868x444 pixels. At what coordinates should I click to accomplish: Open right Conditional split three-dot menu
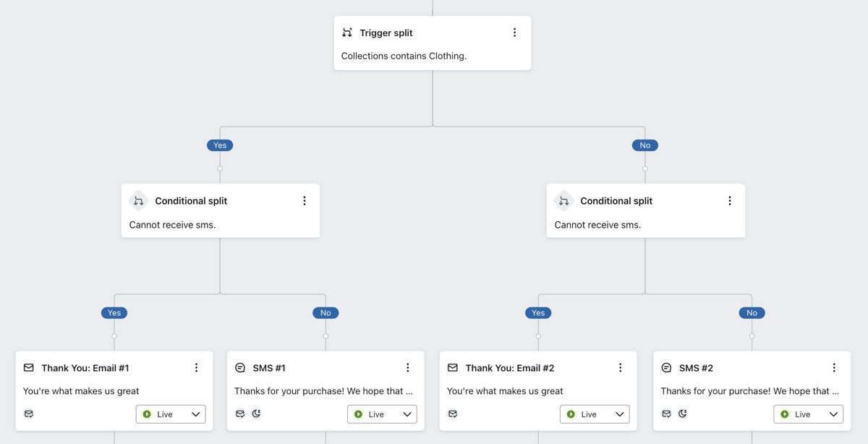tap(730, 201)
